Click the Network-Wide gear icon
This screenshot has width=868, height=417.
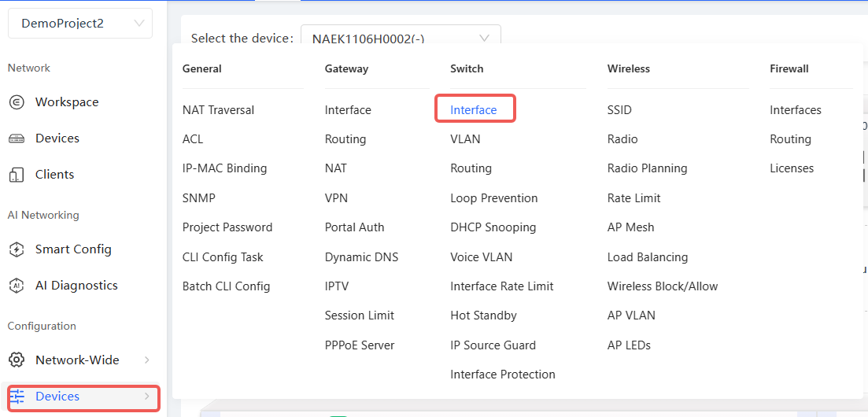coord(17,360)
